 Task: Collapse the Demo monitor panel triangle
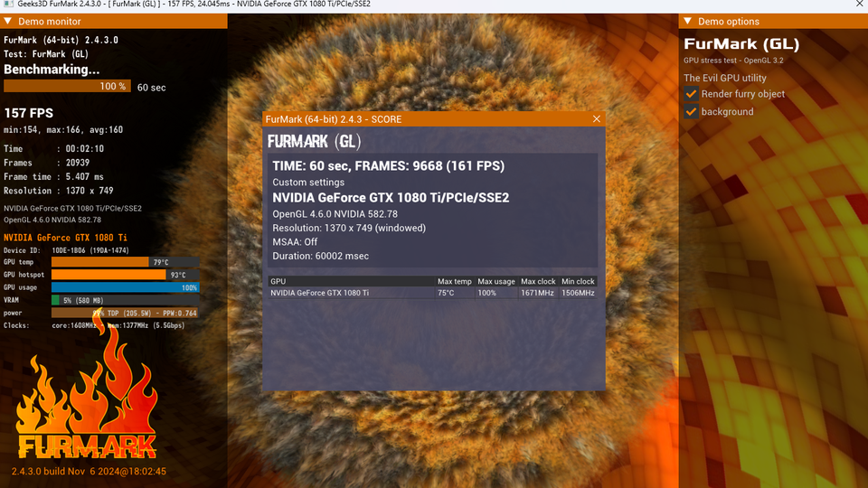8,21
